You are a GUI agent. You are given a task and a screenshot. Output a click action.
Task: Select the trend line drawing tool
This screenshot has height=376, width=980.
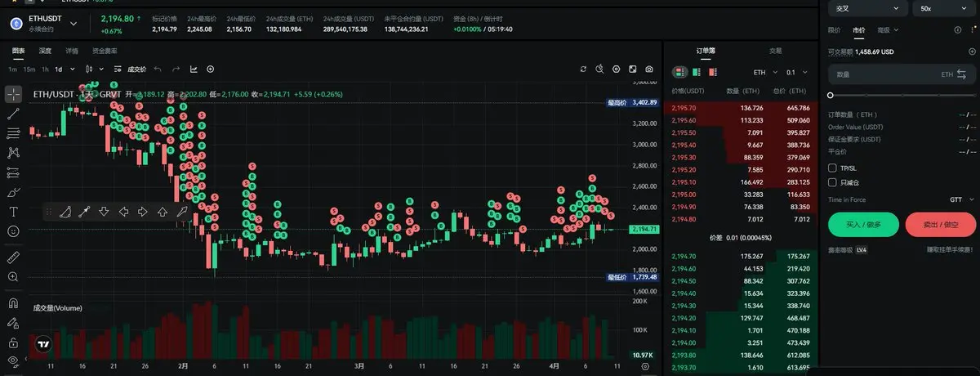tap(12, 113)
